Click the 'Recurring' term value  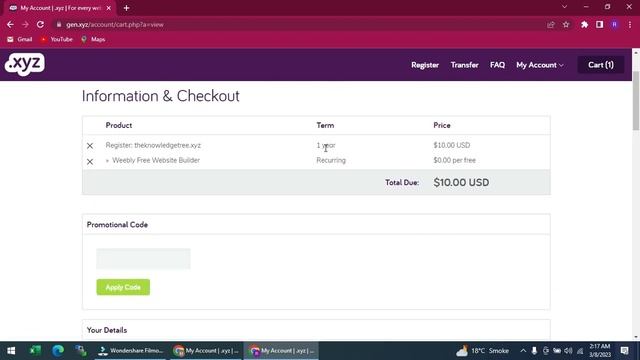point(331,160)
